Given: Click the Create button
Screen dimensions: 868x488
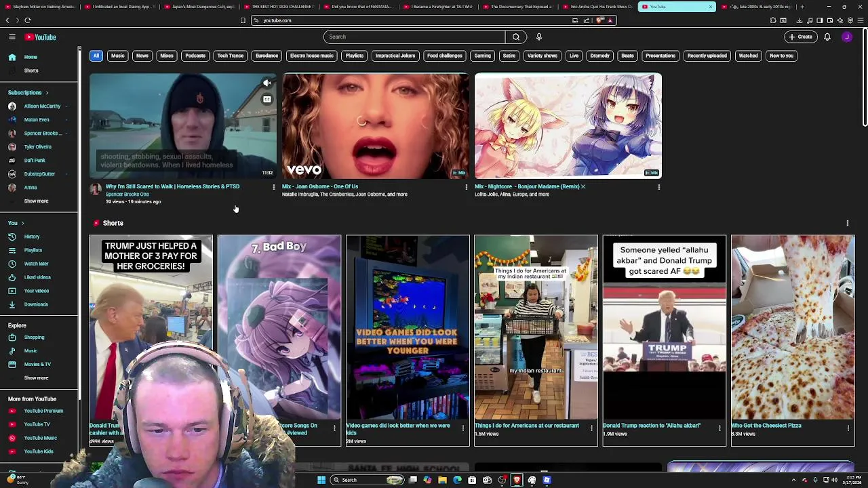Looking at the screenshot, I should tap(800, 37).
